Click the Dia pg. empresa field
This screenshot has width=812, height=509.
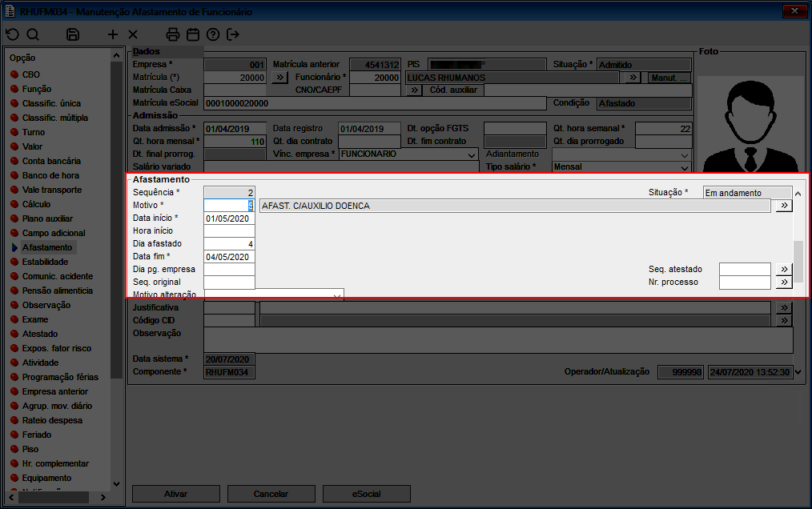[229, 269]
